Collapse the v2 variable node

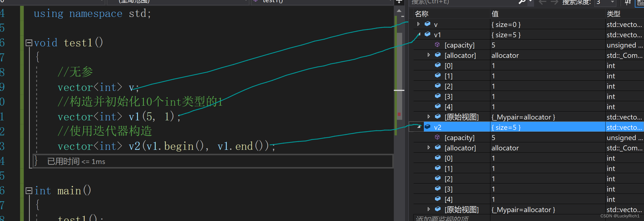[419, 127]
